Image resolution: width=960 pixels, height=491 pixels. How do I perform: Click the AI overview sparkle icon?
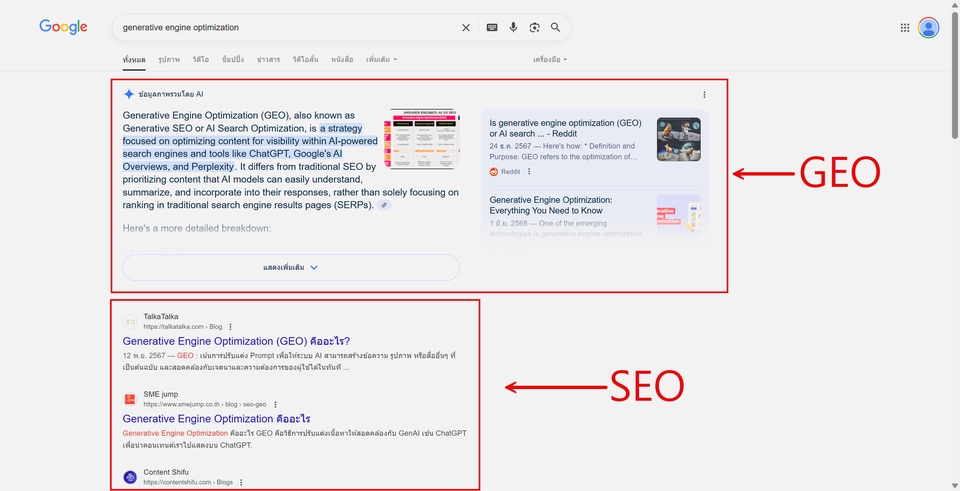pyautogui.click(x=129, y=94)
